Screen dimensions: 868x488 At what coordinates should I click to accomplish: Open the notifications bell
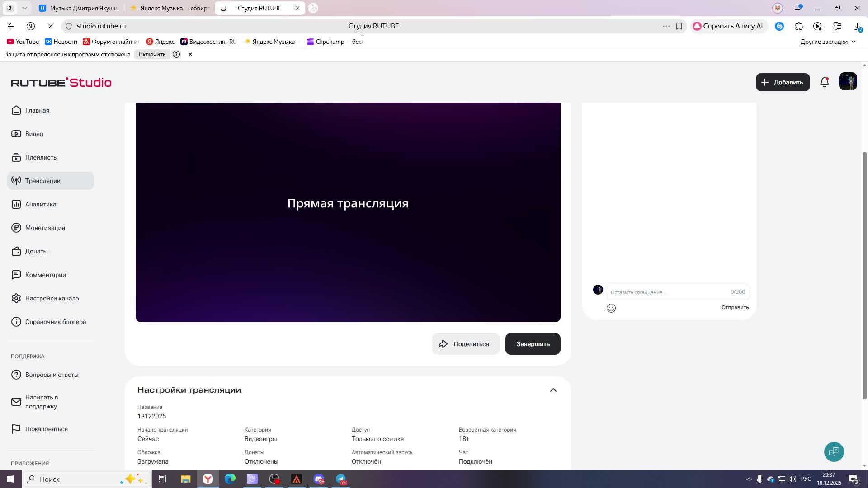825,82
